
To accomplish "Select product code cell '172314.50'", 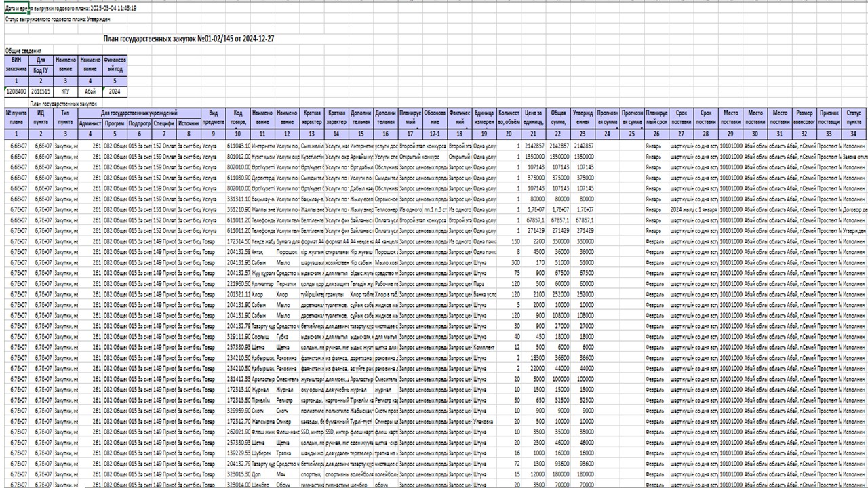I will tap(237, 241).
